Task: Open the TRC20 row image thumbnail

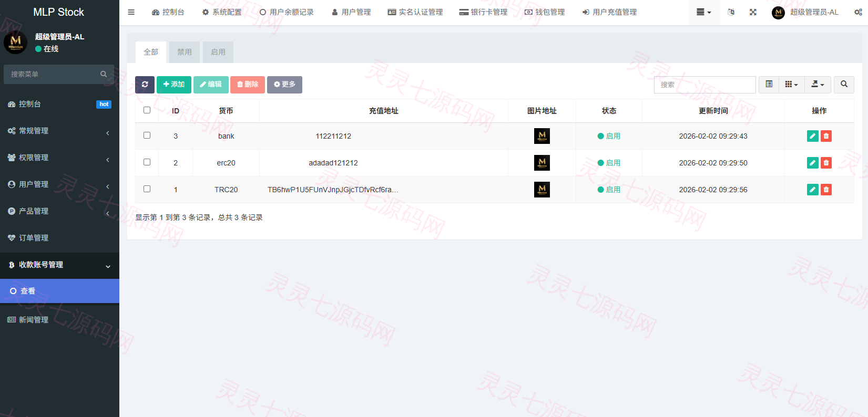Action: point(542,190)
